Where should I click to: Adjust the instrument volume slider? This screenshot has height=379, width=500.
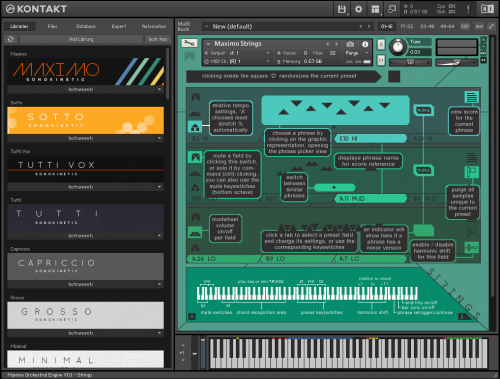coord(457,62)
